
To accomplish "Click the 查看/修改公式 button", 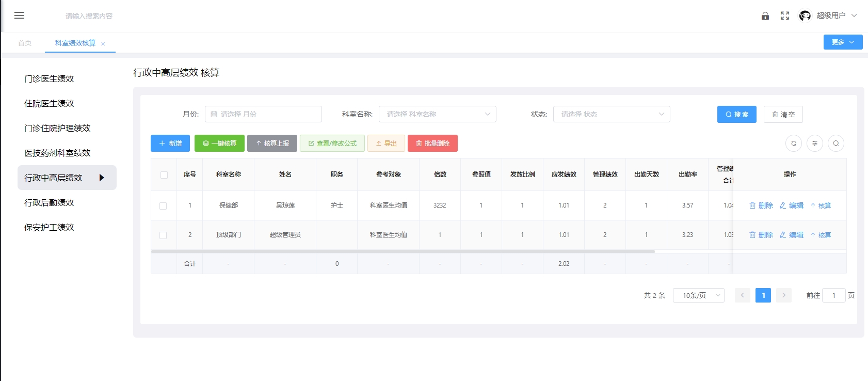I will pyautogui.click(x=332, y=144).
